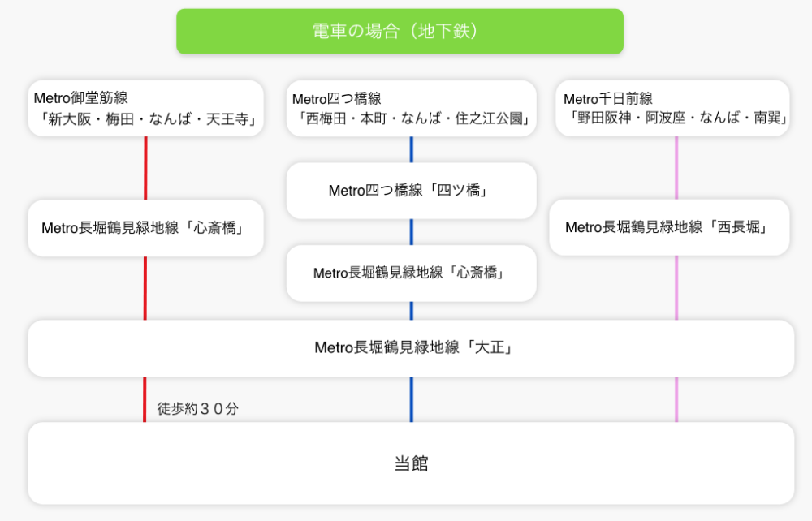Click pink line between 西長堀 and 大正
This screenshot has height=521, width=812.
676,287
